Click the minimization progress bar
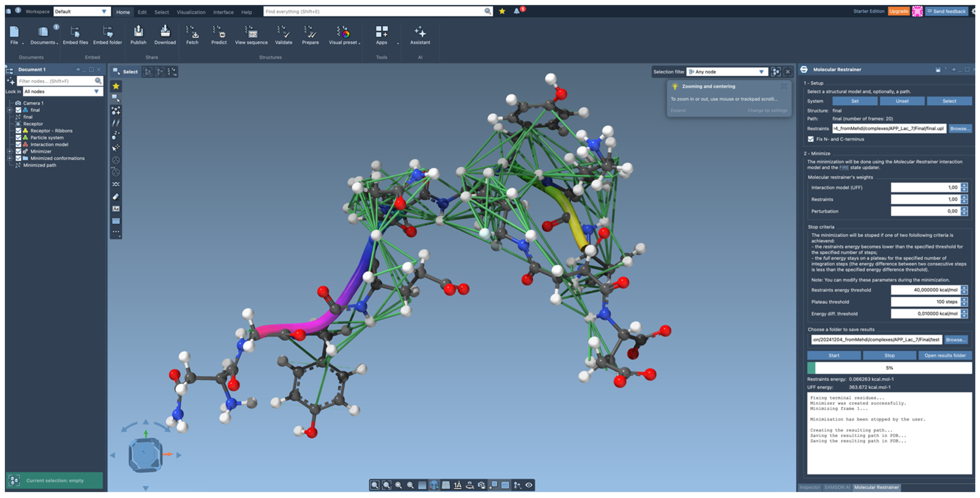980x498 pixels. click(889, 368)
